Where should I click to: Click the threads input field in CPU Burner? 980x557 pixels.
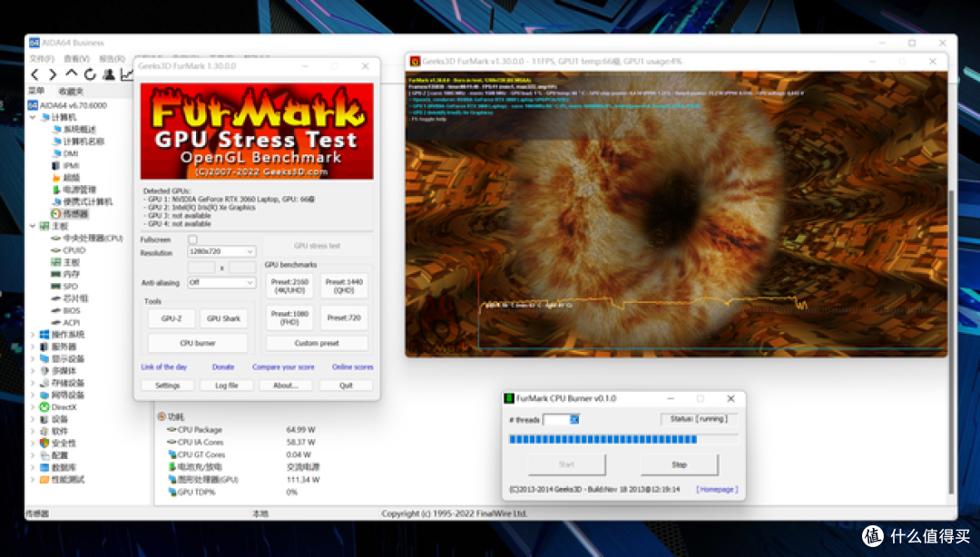pyautogui.click(x=562, y=419)
